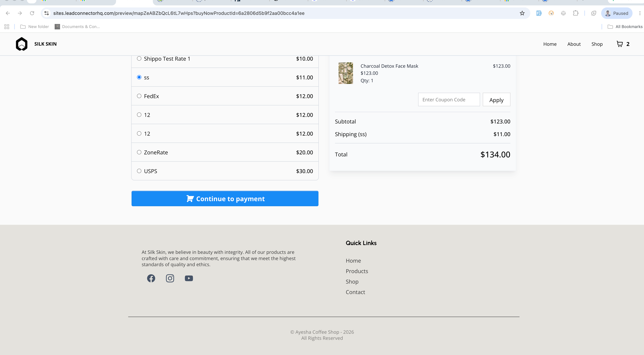Open Home in Quick Links
The height and width of the screenshot is (355, 644).
pos(353,261)
